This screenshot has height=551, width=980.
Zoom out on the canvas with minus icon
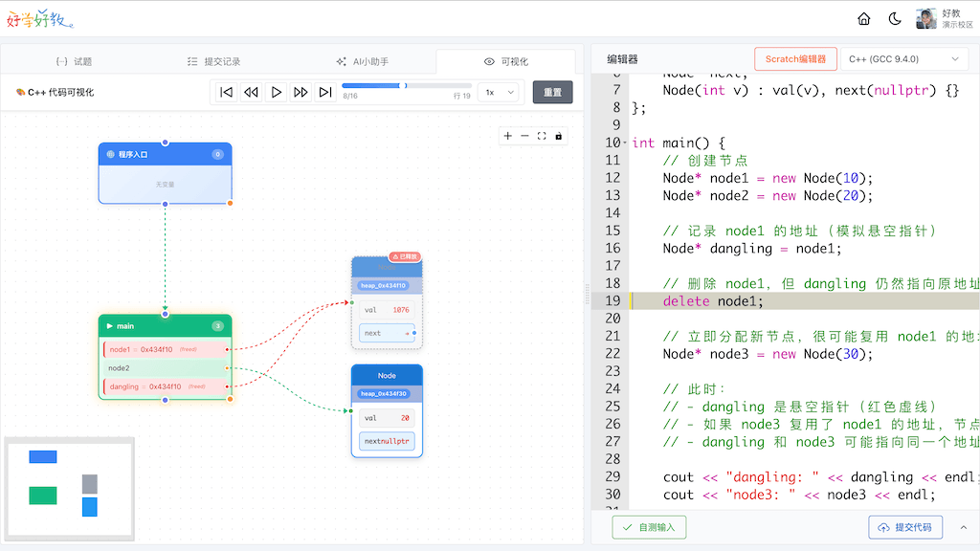point(524,136)
